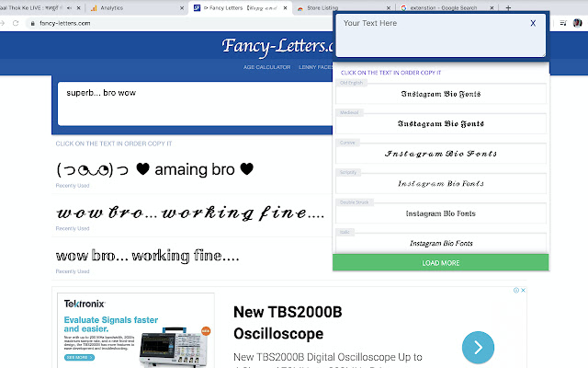Reload the page

[x=16, y=23]
